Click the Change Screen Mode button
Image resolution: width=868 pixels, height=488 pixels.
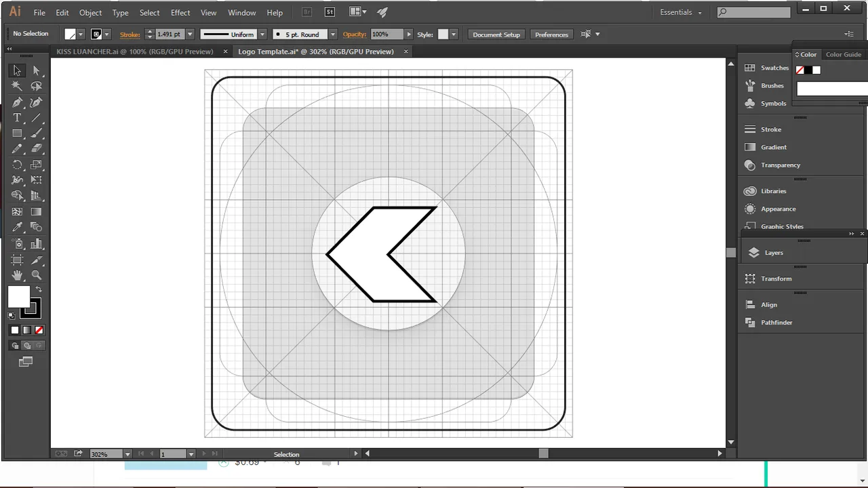pos(26,362)
